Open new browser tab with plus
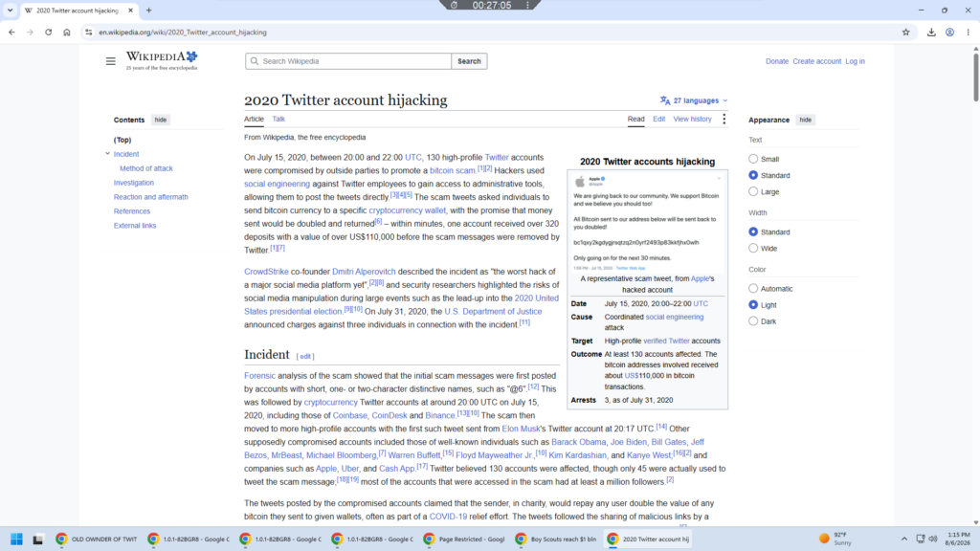 (148, 11)
